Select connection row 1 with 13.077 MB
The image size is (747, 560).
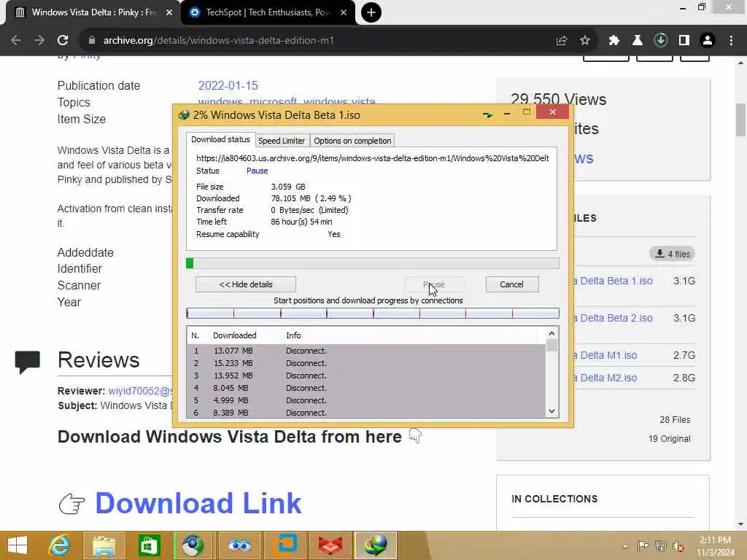pos(365,351)
